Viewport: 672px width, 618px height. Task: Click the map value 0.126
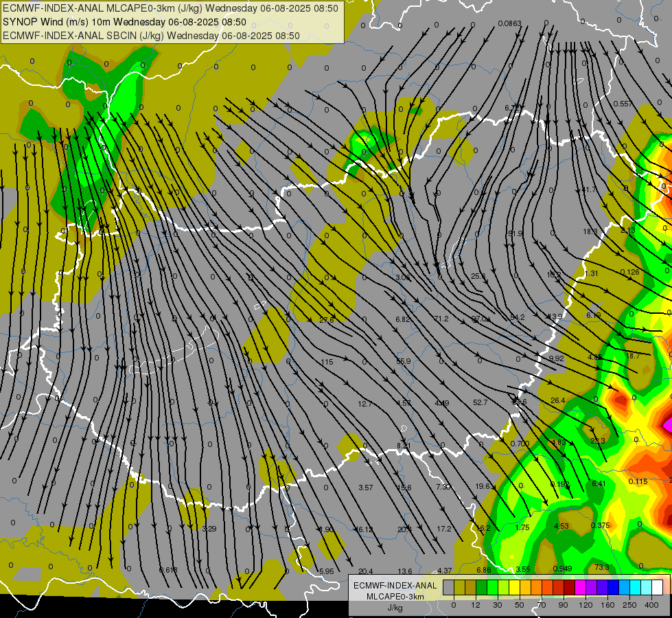coord(629,272)
